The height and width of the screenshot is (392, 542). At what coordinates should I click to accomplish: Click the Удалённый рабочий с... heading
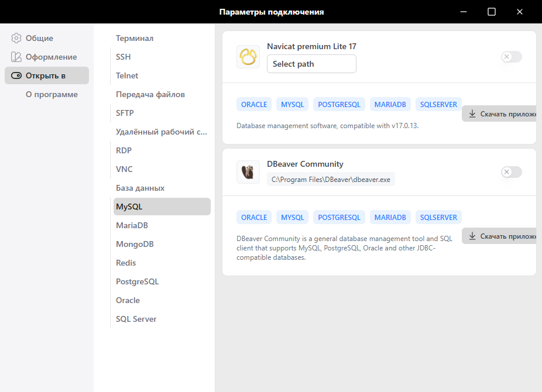click(x=162, y=132)
